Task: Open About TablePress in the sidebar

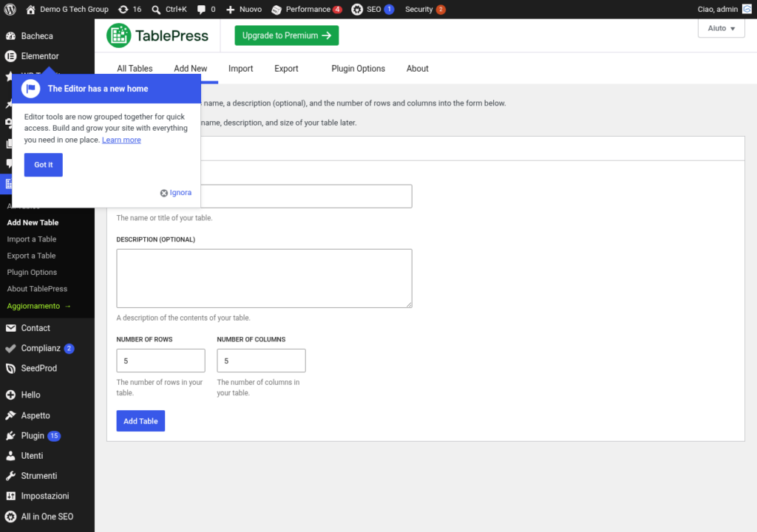Action: click(x=37, y=289)
